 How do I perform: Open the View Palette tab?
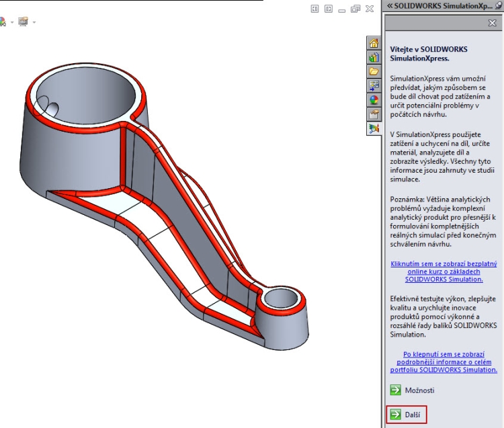pos(374,86)
